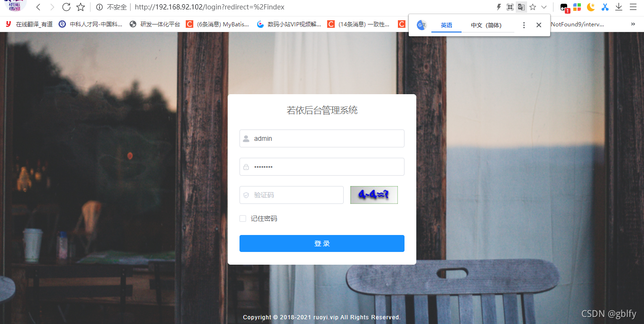Click the blue 登录 button
644x324 pixels.
coord(322,243)
